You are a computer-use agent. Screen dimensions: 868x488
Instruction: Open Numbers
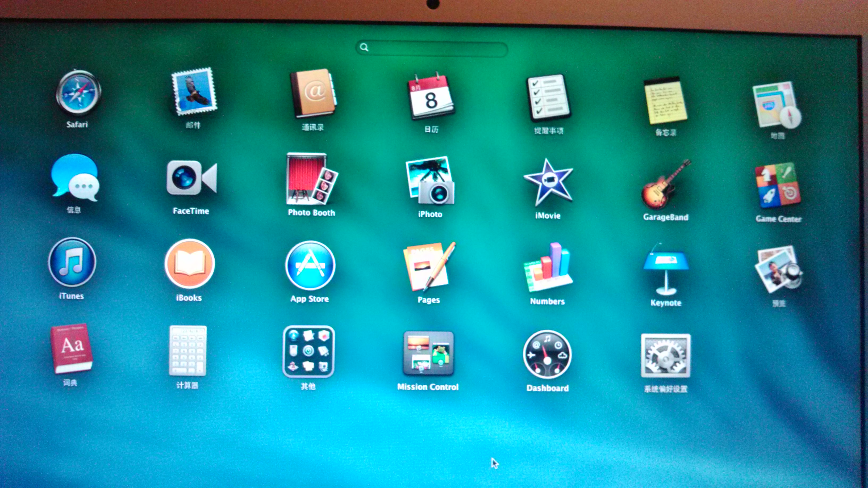point(548,267)
